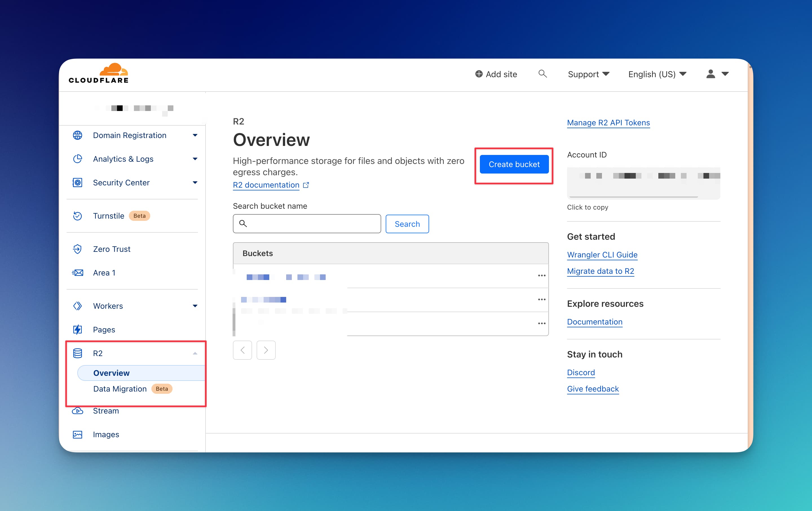Screen dimensions: 812x511
Task: Open the R2 documentation link
Action: (266, 185)
